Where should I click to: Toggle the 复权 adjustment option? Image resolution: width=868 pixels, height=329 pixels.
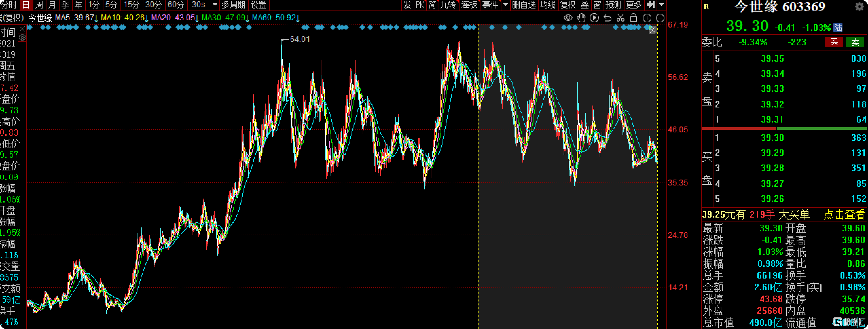click(x=568, y=5)
